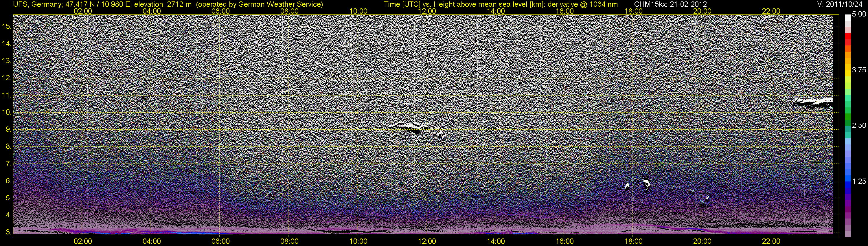Image resolution: width=868 pixels, height=246 pixels.
Task: Click the 04:00 label on the bottom time axis
Action: (x=152, y=242)
